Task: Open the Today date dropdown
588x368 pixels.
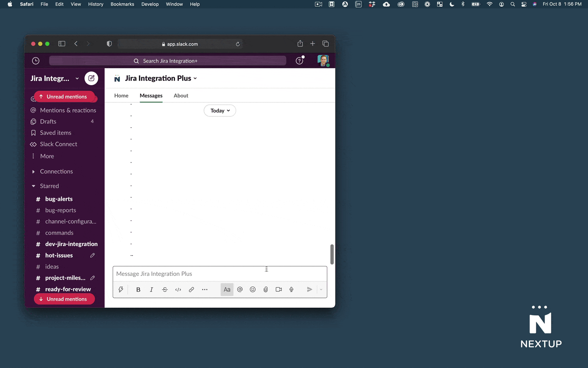Action: tap(220, 111)
